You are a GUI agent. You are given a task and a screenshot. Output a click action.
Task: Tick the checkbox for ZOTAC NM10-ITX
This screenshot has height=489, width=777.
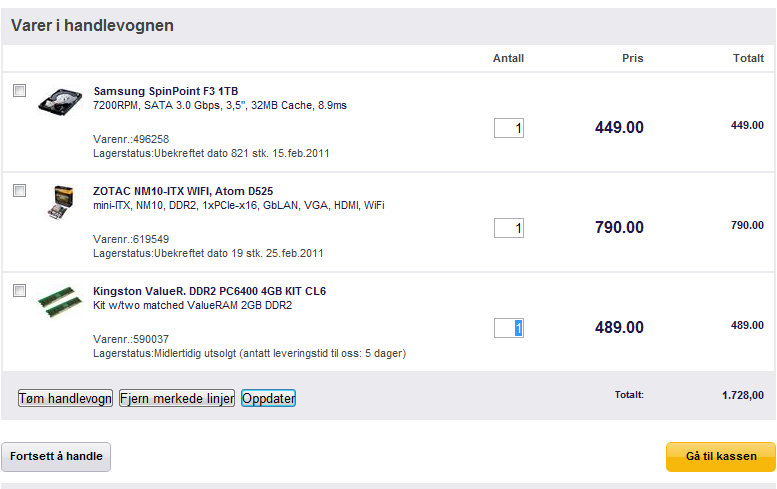click(19, 191)
